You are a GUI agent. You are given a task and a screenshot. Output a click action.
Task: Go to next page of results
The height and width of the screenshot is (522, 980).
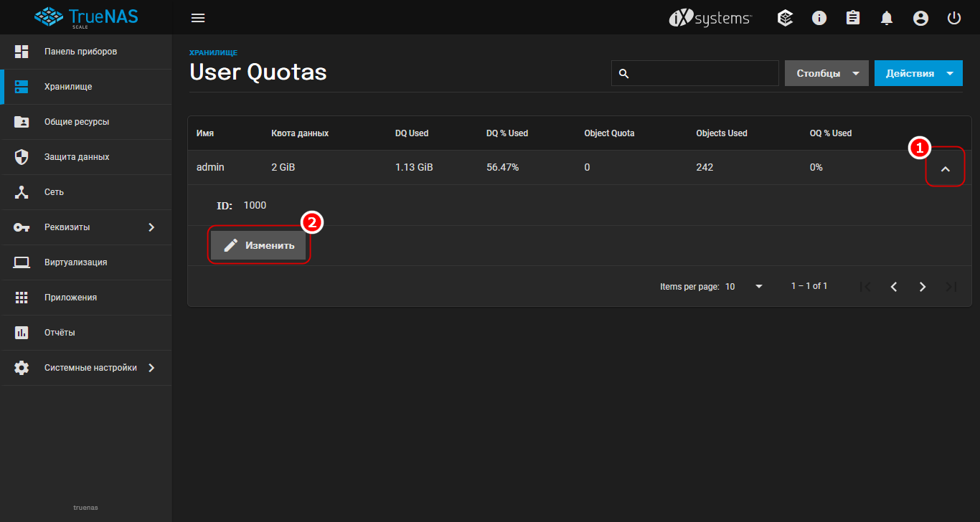pos(923,287)
